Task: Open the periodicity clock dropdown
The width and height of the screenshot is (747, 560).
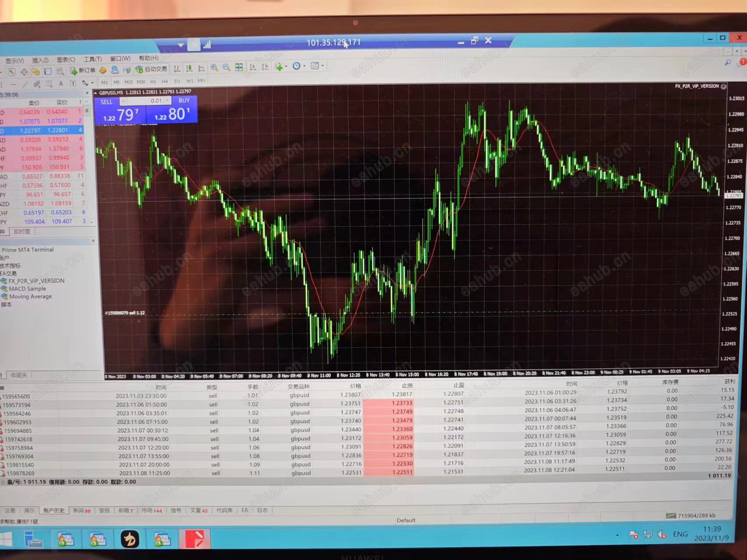Action: [x=299, y=66]
